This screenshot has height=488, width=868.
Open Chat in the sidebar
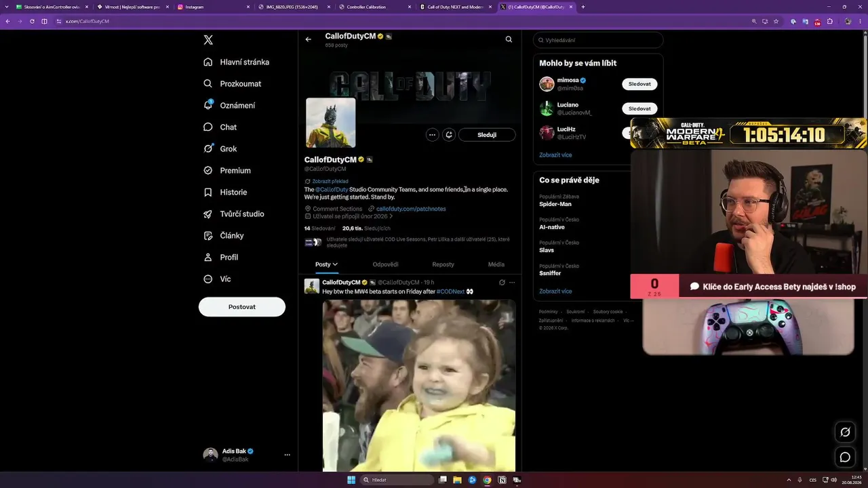coord(220,127)
